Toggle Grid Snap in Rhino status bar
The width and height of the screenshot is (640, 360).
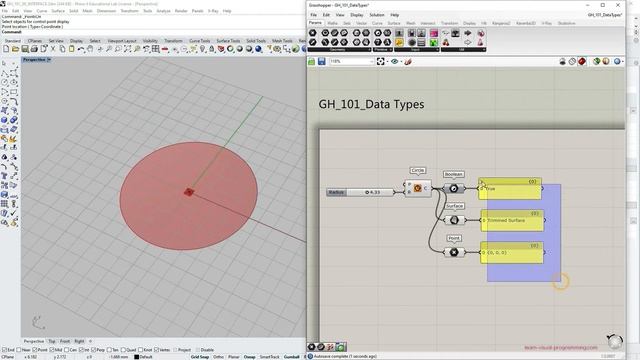coord(200,357)
